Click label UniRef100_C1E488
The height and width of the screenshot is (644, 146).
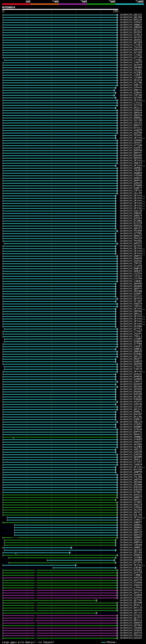point(131,77)
